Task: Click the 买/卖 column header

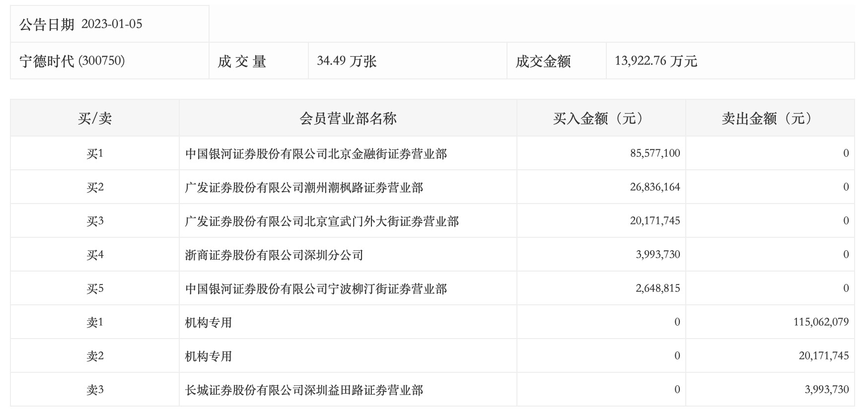Action: click(95, 118)
